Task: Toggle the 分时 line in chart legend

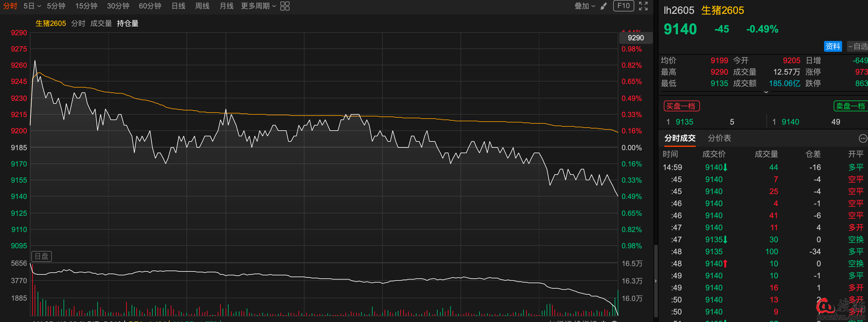Action: 78,23
